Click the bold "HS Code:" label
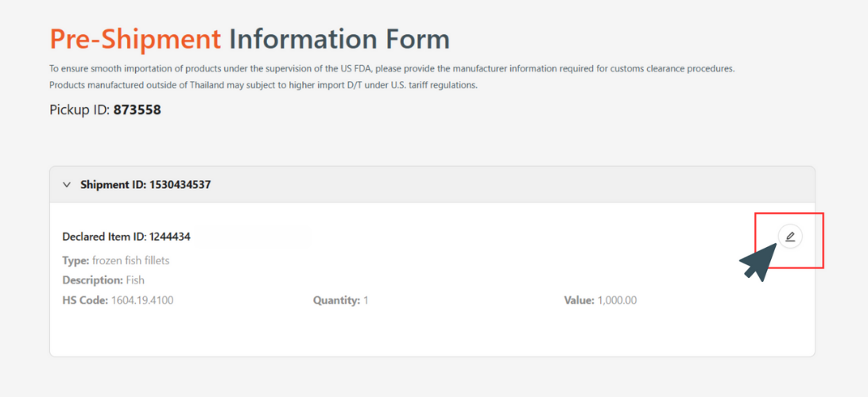The height and width of the screenshot is (397, 868). (x=85, y=300)
